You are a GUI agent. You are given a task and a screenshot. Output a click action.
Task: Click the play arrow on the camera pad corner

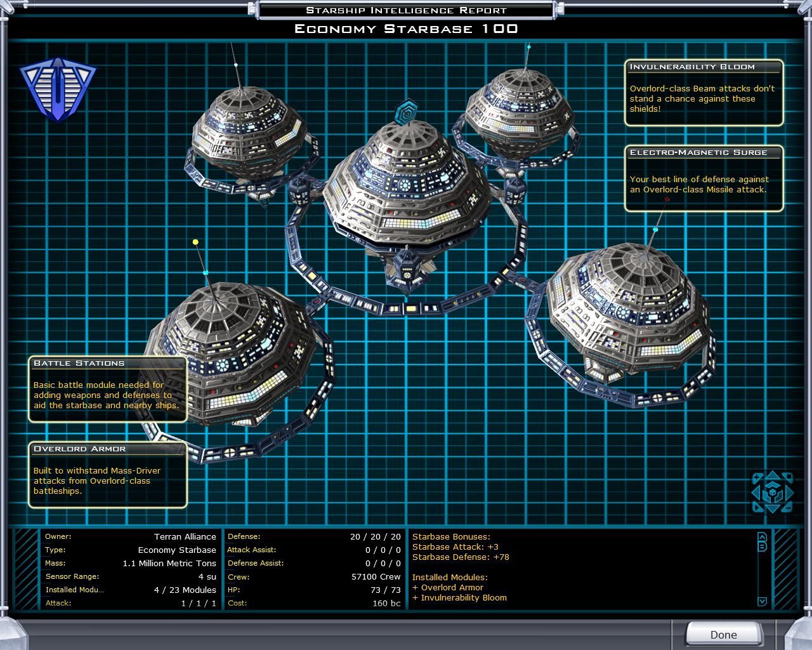point(757,508)
